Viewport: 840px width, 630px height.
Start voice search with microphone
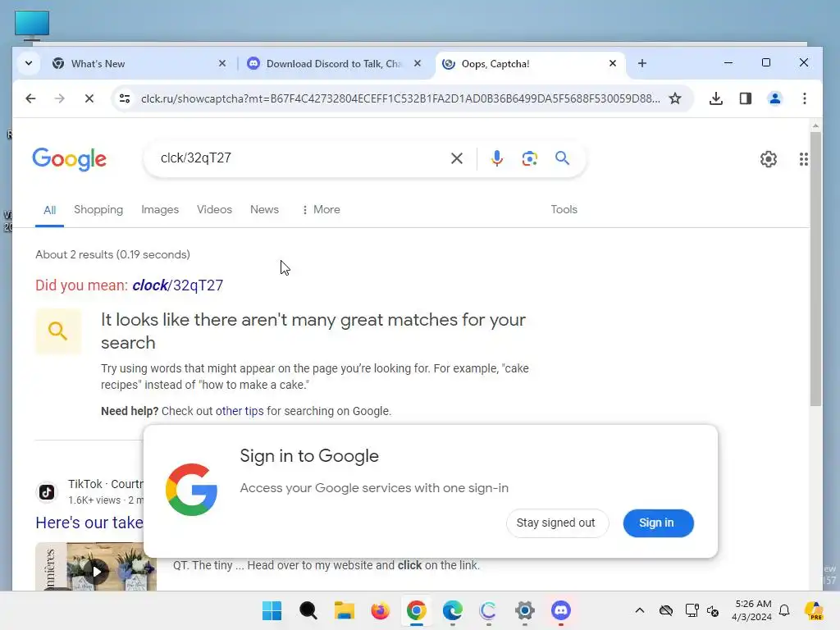496,158
